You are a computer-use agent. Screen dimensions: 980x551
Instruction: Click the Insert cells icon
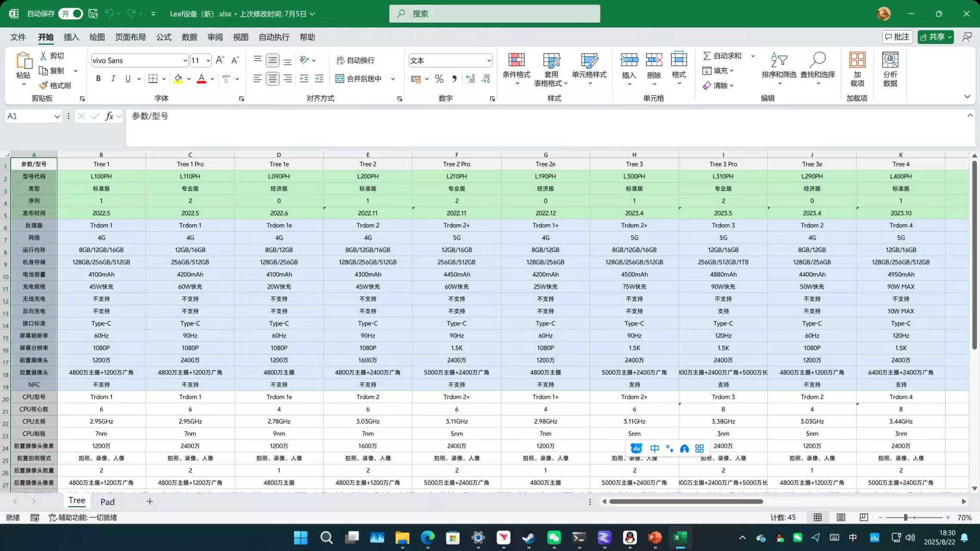coord(629,60)
